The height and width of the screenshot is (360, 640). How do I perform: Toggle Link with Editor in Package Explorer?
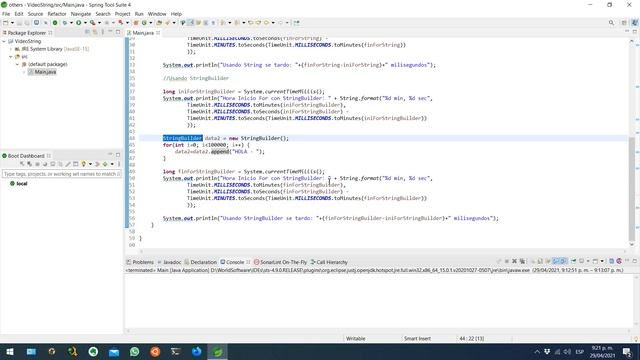click(95, 32)
